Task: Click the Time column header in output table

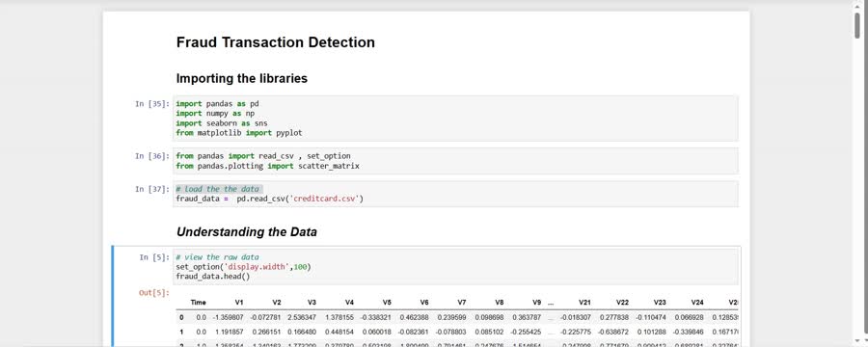Action: 198,303
